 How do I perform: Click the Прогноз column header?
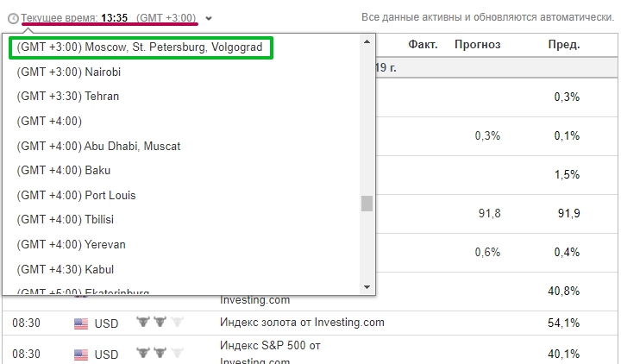(x=477, y=45)
